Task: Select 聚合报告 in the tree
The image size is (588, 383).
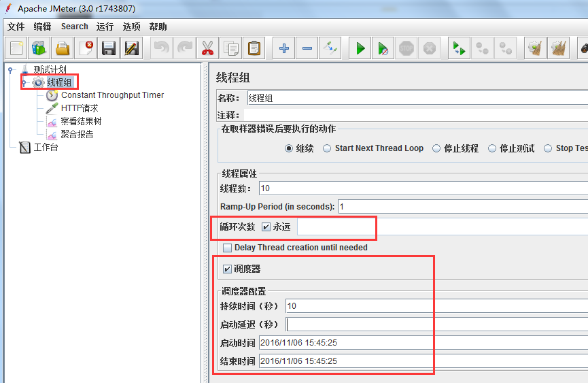Action: (x=77, y=134)
